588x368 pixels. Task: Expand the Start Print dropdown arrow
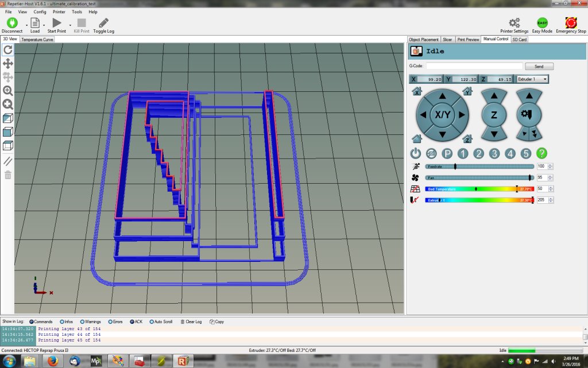[70, 25]
